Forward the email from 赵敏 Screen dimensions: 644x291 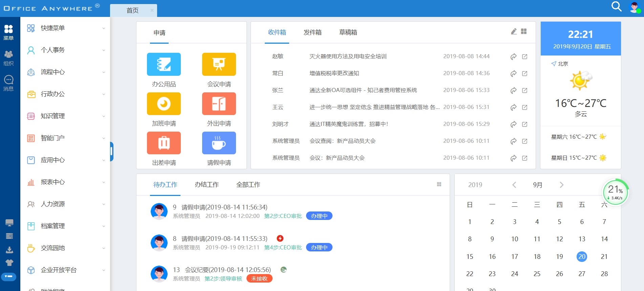click(513, 57)
